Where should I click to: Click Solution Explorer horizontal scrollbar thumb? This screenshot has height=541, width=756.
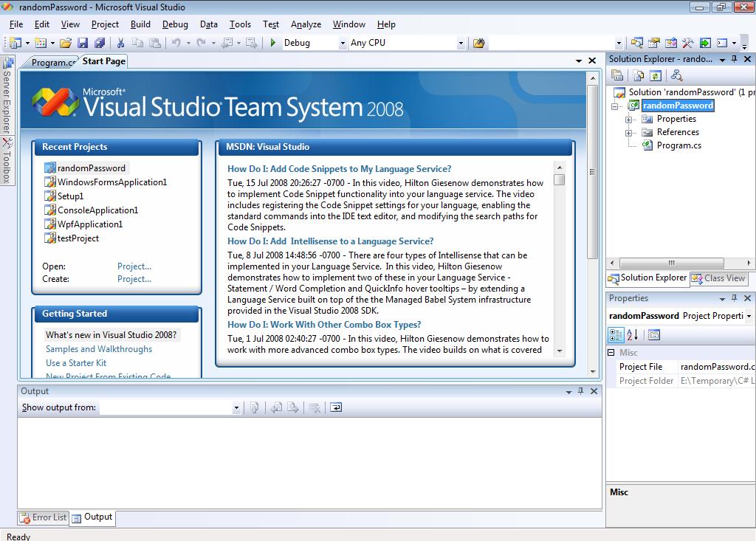[x=671, y=263]
